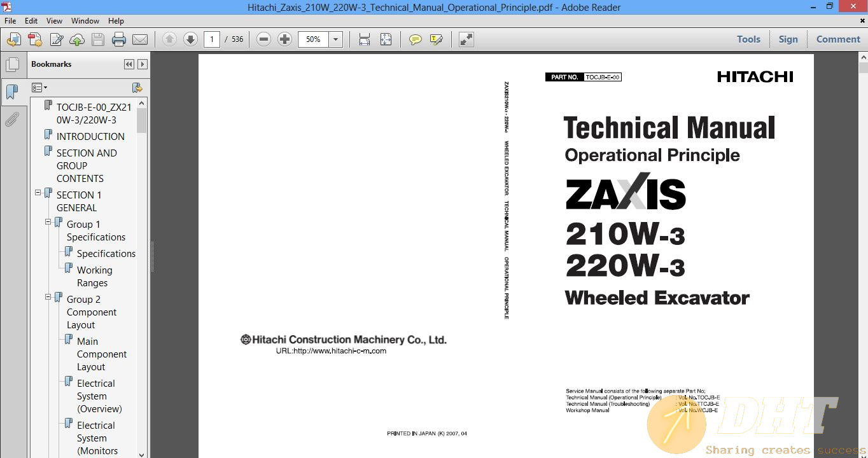Open the Window menu
Image resolution: width=868 pixels, height=458 pixels.
85,21
